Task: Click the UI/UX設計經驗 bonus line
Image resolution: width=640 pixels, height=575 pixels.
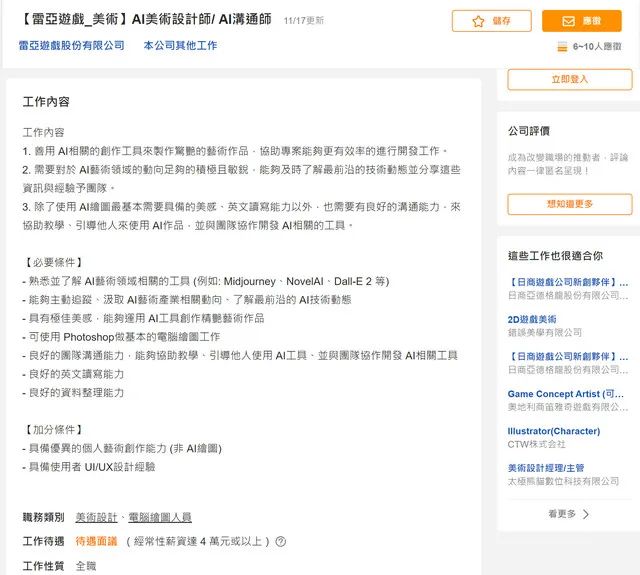Action: click(x=89, y=467)
